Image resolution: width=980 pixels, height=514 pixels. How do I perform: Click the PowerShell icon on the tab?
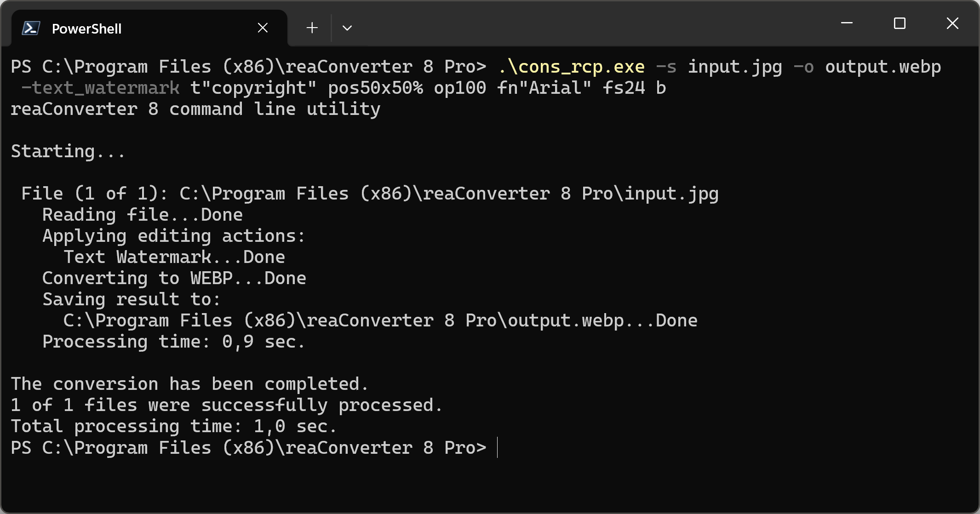tap(31, 29)
